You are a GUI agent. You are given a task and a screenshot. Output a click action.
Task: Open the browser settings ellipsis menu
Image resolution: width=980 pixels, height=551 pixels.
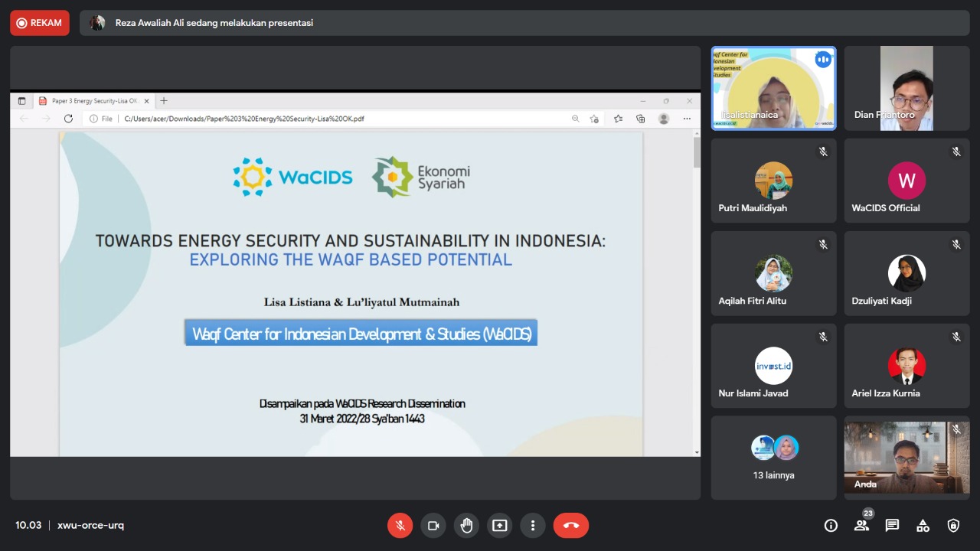coord(687,119)
